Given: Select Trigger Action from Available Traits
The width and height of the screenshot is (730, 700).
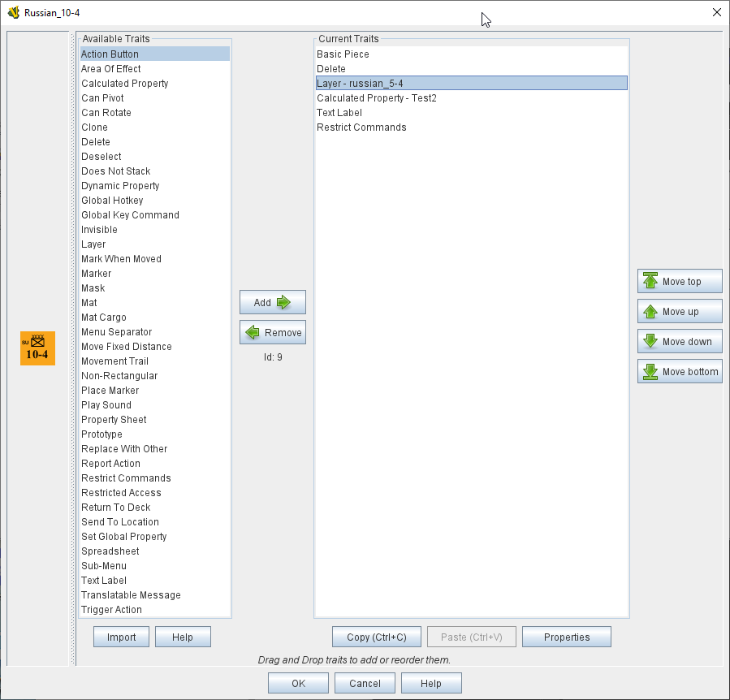Looking at the screenshot, I should point(111,610).
